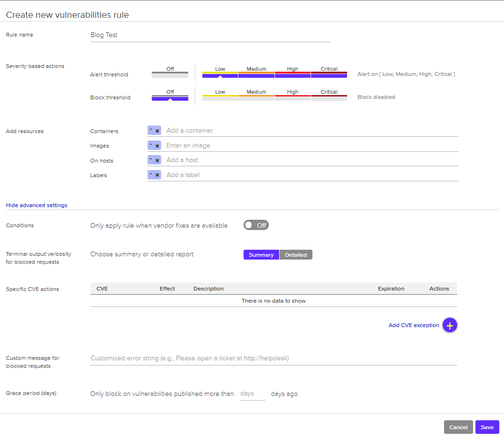
Task: Select Summary report verbosity
Action: [261, 255]
